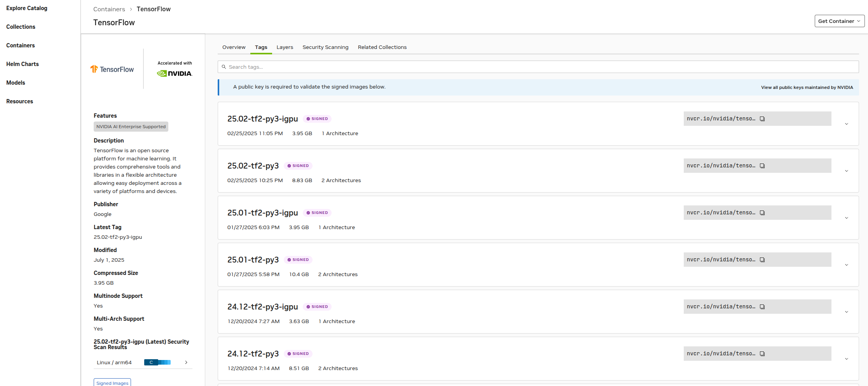Image resolution: width=868 pixels, height=386 pixels.
Task: Click the date 12/20/2024 7:14 AM
Action: pyautogui.click(x=253, y=369)
